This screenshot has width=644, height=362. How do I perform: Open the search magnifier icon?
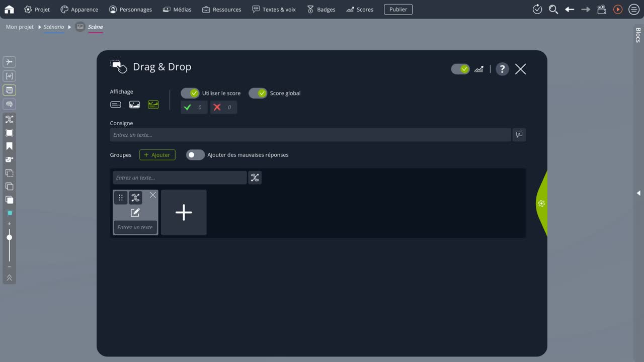pyautogui.click(x=553, y=9)
